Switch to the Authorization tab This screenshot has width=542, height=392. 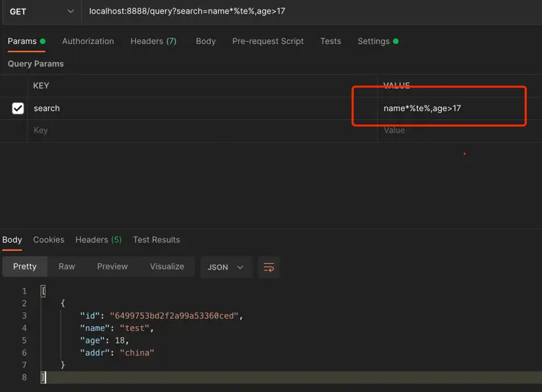pos(88,41)
